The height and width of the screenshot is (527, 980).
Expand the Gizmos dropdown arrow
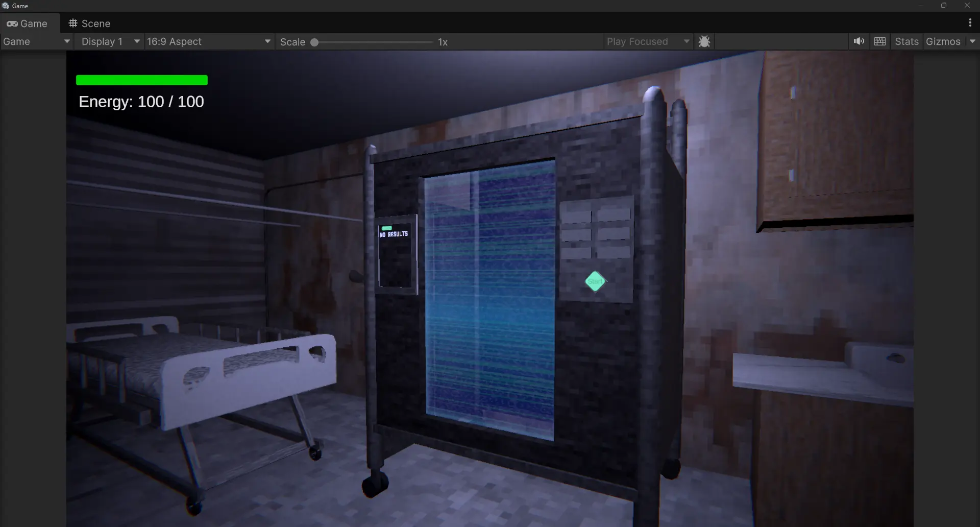click(971, 41)
